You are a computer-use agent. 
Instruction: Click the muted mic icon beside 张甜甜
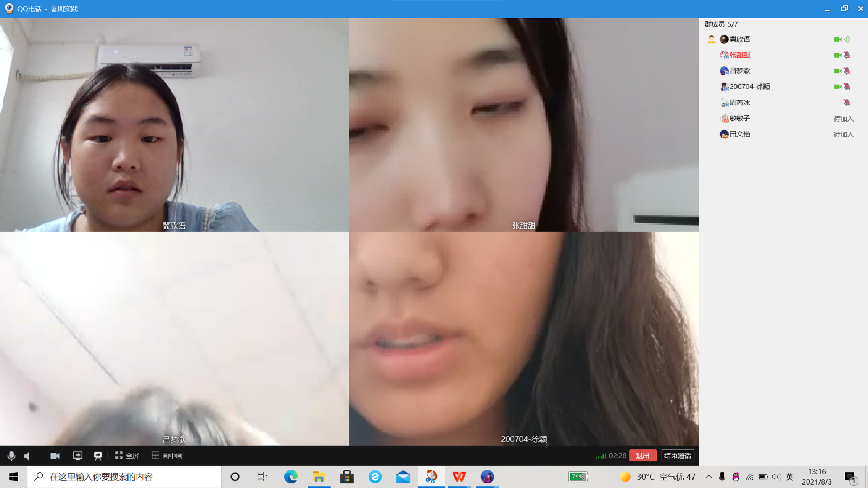[847, 55]
